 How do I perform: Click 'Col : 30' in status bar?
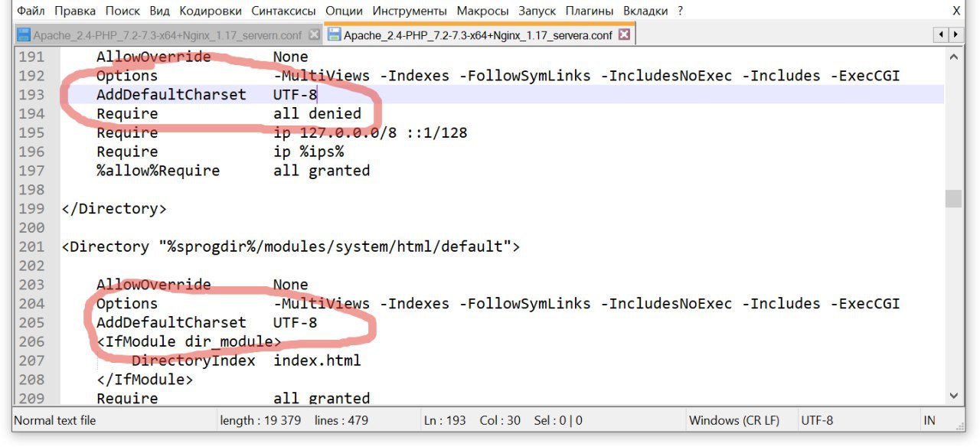pyautogui.click(x=500, y=420)
